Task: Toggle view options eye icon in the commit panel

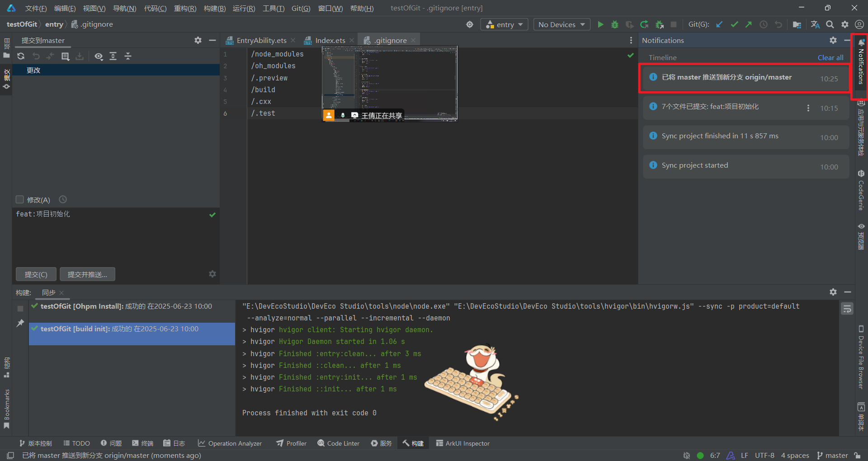Action: (x=99, y=56)
